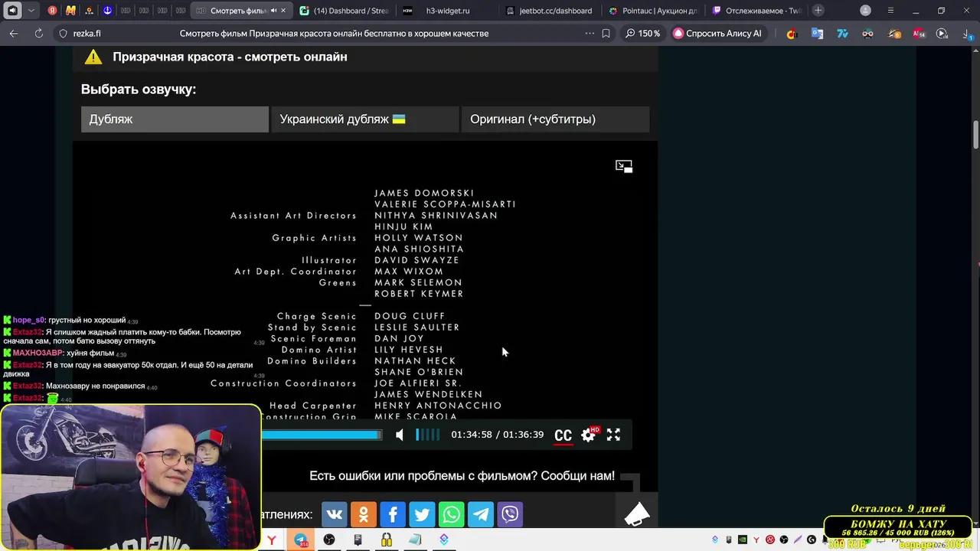Select Оригинал (+субтитры) audio option
The width and height of the screenshot is (980, 551).
coord(555,119)
